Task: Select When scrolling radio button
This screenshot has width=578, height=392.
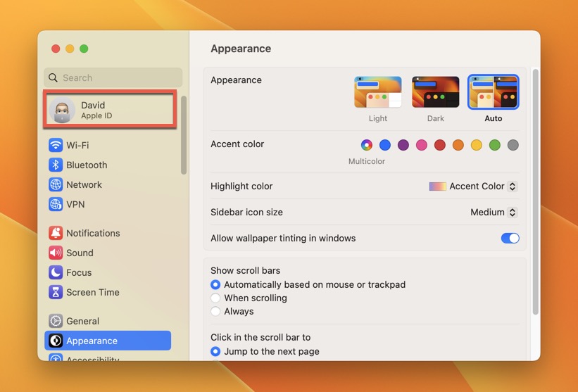Action: [215, 298]
